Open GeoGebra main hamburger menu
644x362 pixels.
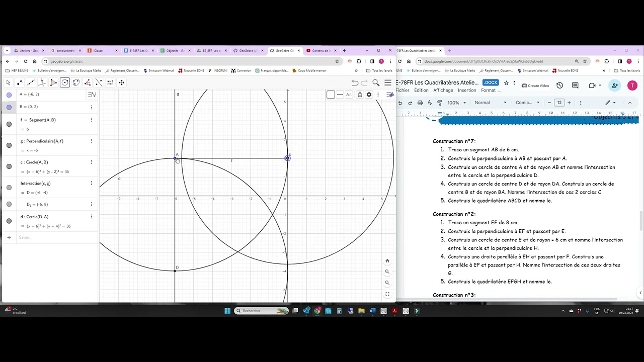[x=388, y=83]
